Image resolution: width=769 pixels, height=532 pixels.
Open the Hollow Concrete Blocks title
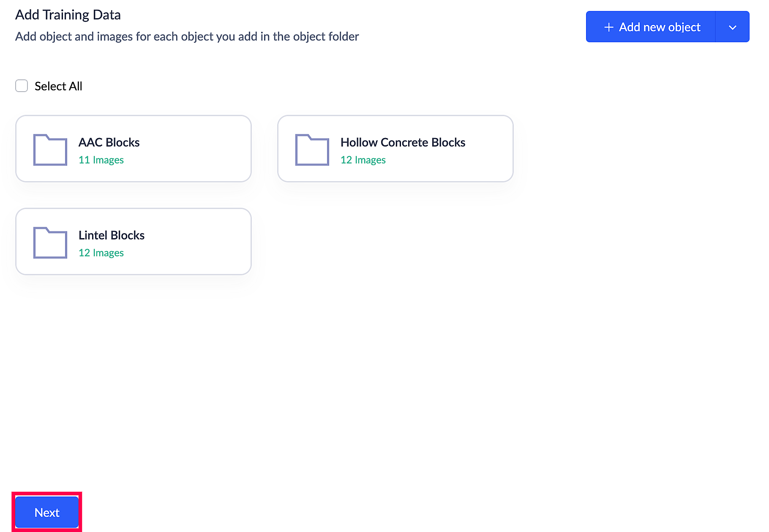(x=403, y=142)
